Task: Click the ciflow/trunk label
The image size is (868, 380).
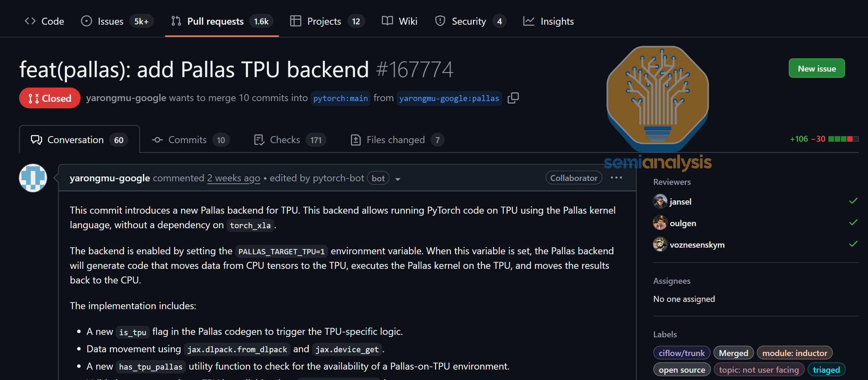Action: coord(681,353)
